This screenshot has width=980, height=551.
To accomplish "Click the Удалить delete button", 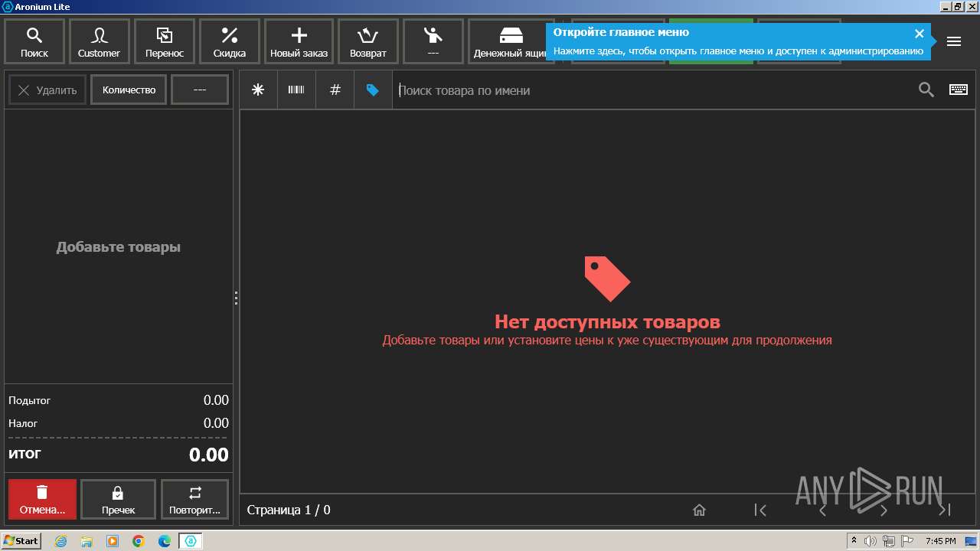I will [47, 90].
